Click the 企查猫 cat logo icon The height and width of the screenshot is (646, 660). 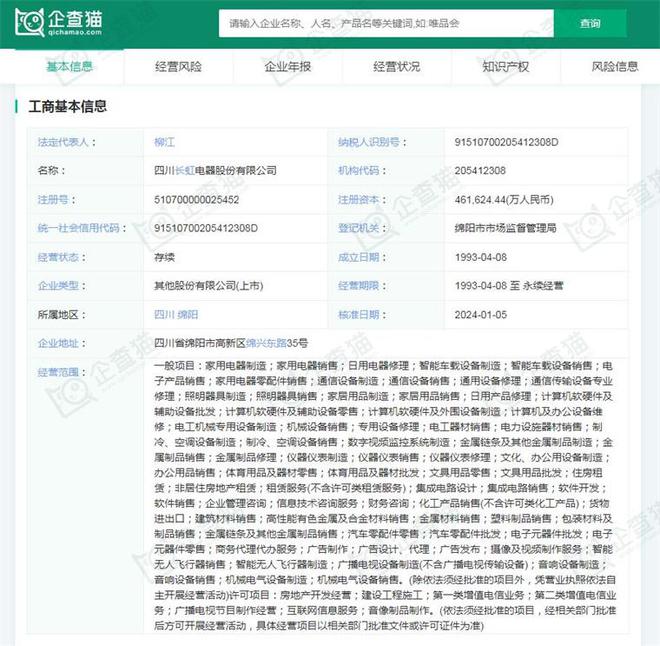(x=29, y=22)
